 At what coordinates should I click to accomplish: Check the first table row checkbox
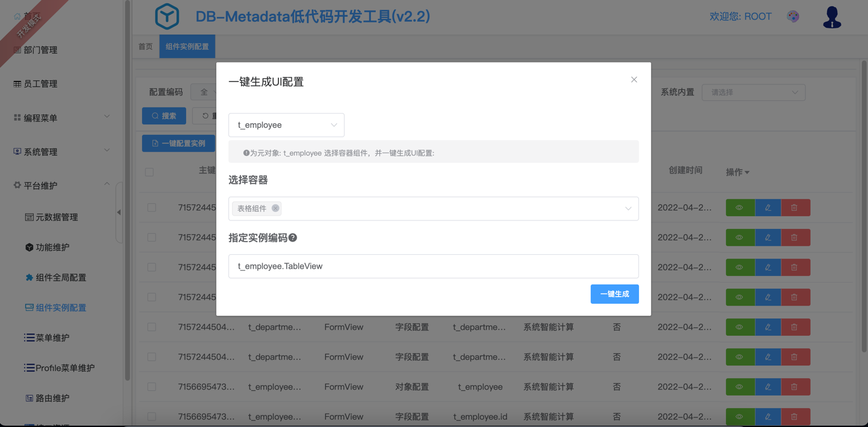[152, 208]
